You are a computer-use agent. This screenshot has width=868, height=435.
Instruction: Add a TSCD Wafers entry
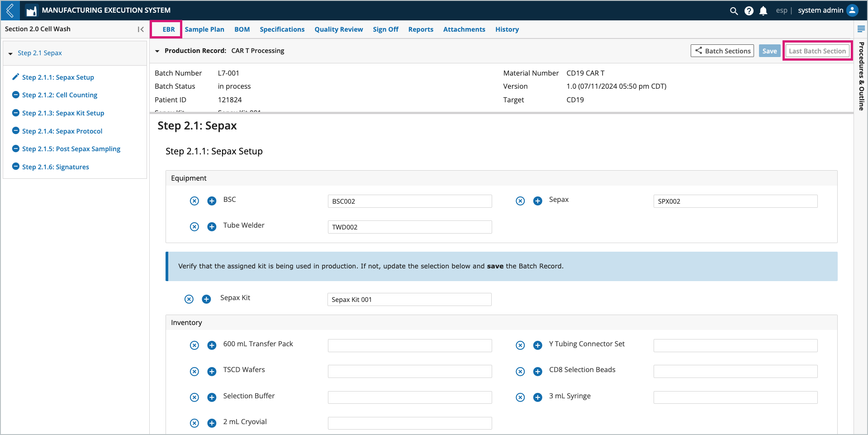coord(212,372)
